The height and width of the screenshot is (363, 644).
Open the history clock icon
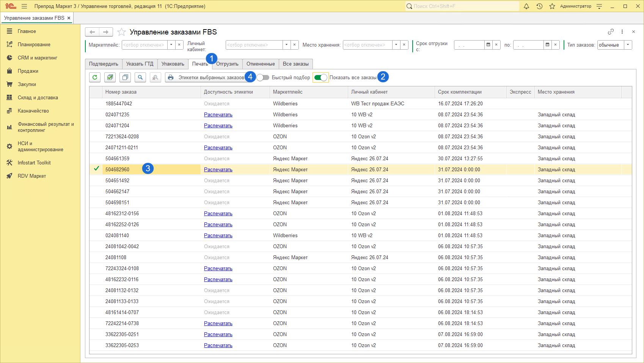tap(539, 6)
